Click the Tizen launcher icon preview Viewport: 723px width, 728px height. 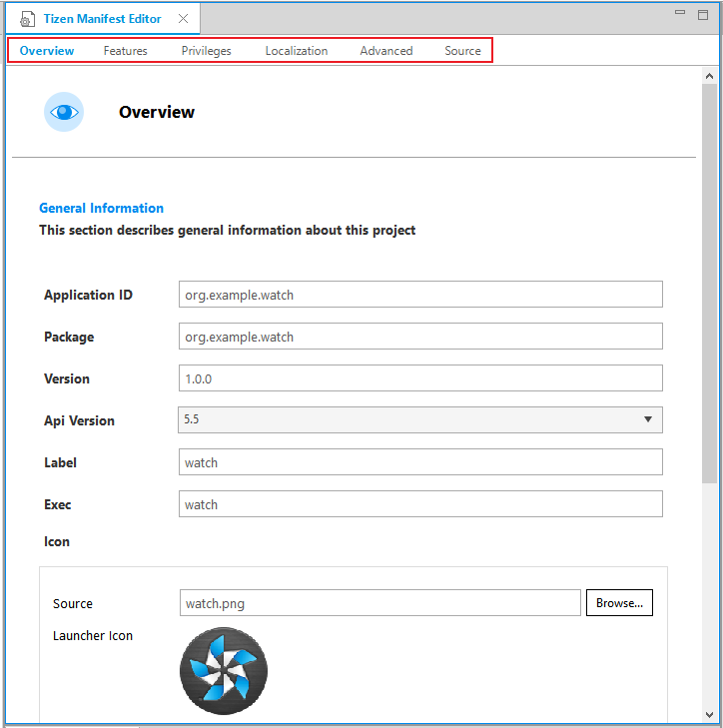click(224, 670)
